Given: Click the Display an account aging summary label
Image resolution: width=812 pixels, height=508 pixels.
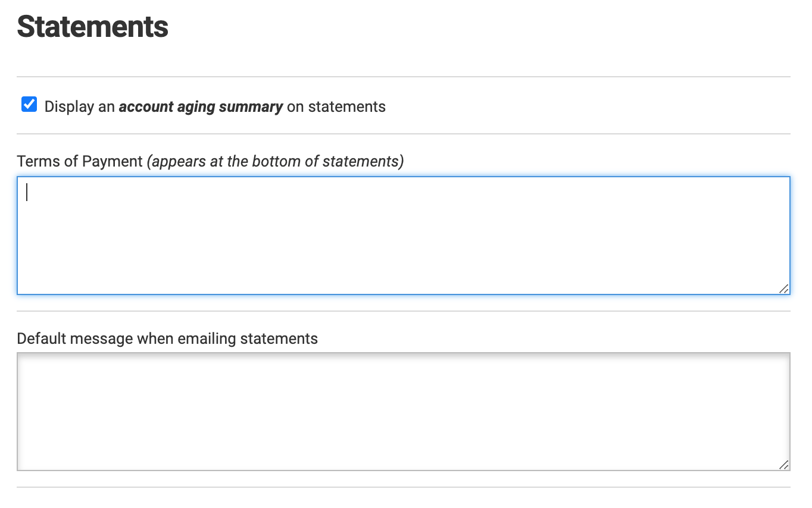Looking at the screenshot, I should pyautogui.click(x=214, y=106).
